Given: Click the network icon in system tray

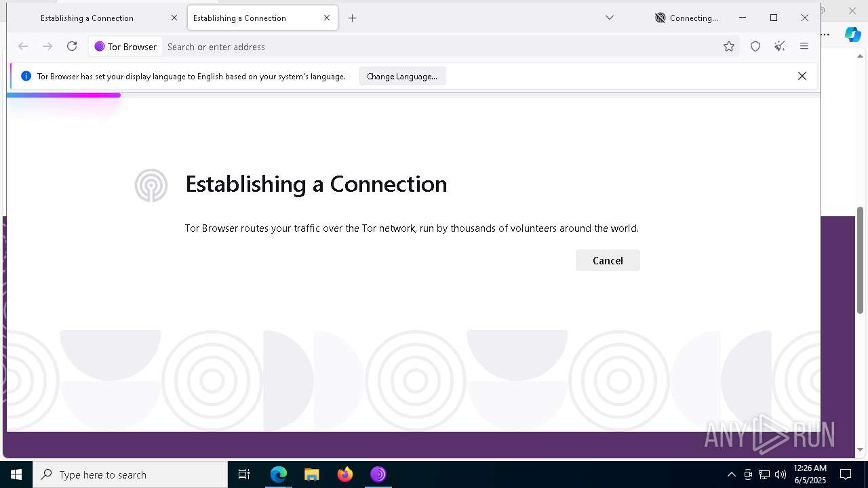Looking at the screenshot, I should pyautogui.click(x=764, y=474).
